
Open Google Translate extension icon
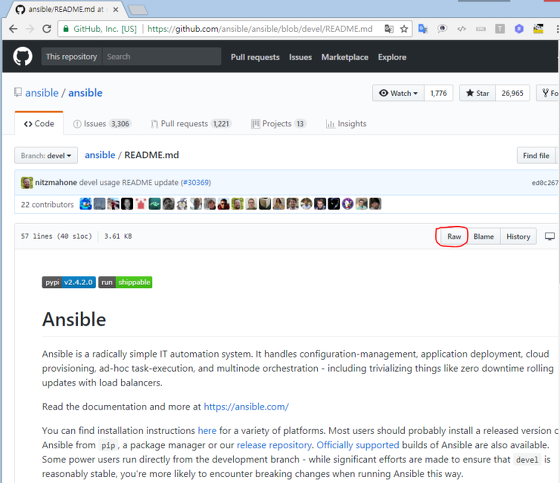pyautogui.click(x=423, y=29)
